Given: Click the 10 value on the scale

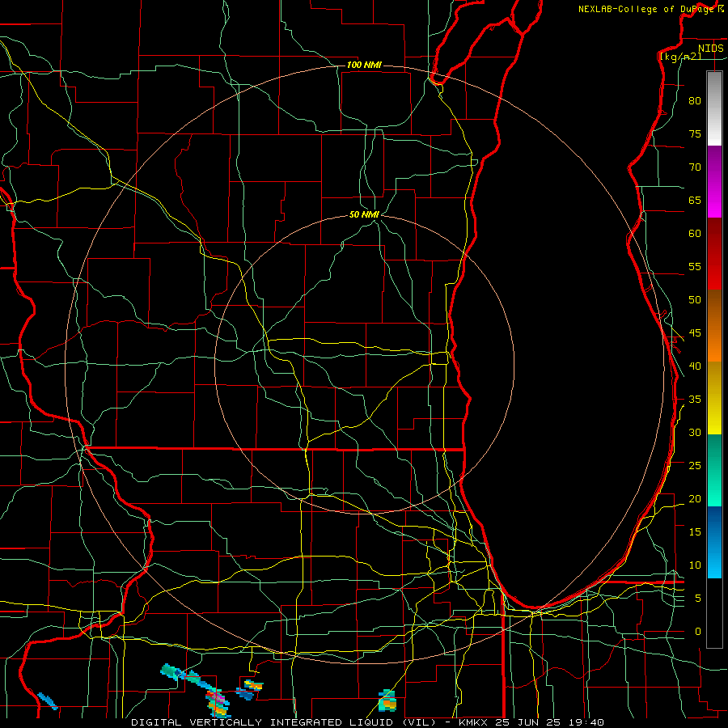Looking at the screenshot, I should pos(695,565).
